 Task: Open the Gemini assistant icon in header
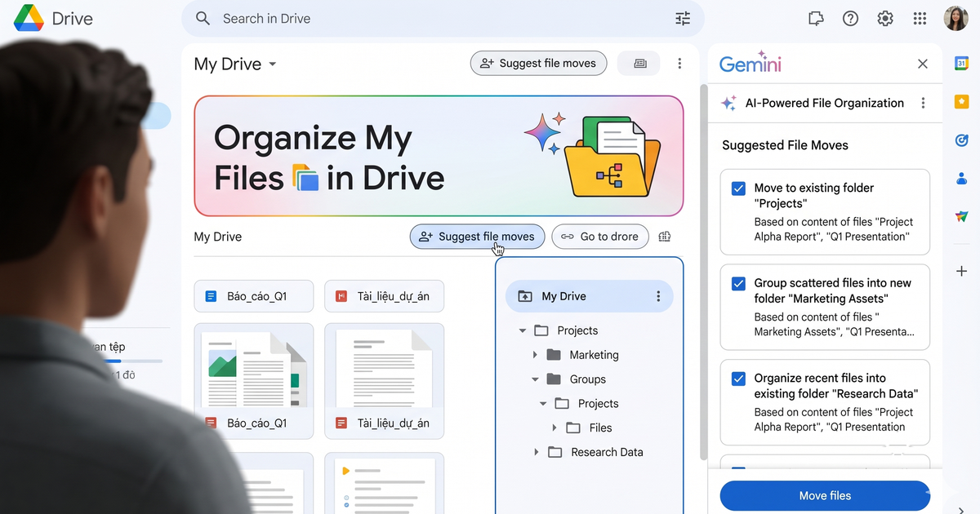pos(815,18)
